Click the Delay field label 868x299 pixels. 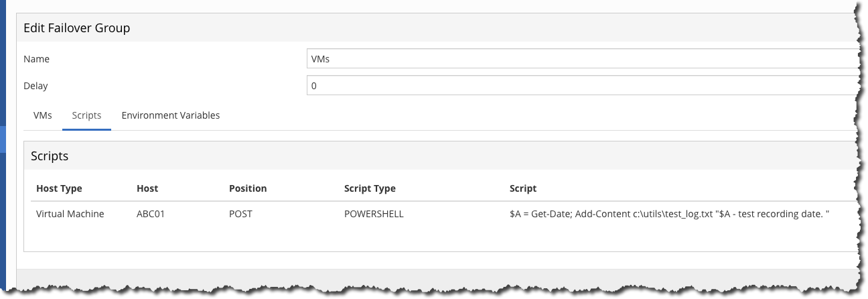coord(35,86)
